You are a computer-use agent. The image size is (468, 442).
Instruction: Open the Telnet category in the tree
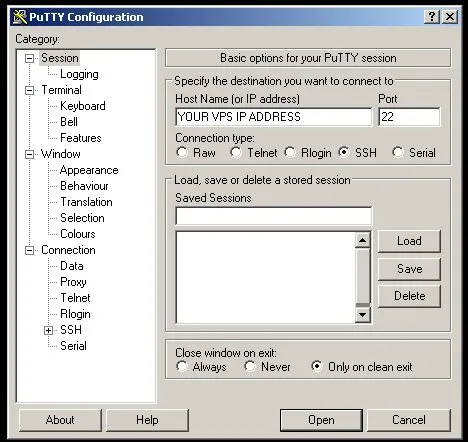click(x=75, y=298)
